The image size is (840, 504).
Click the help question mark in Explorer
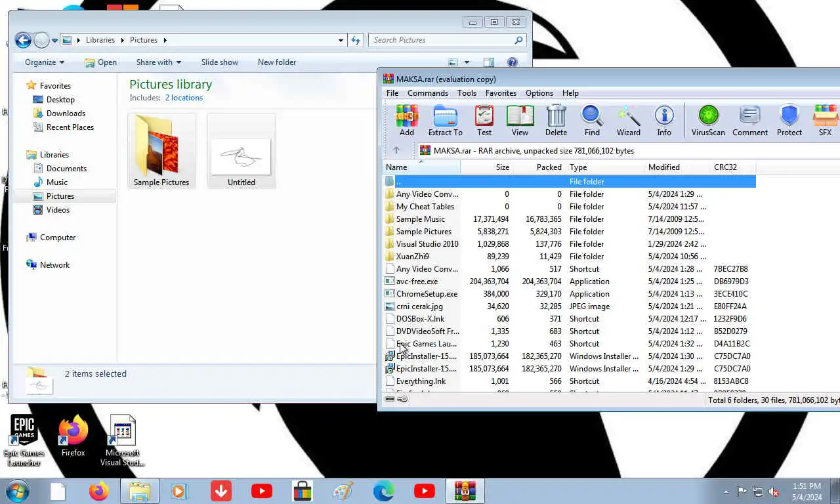(513, 62)
